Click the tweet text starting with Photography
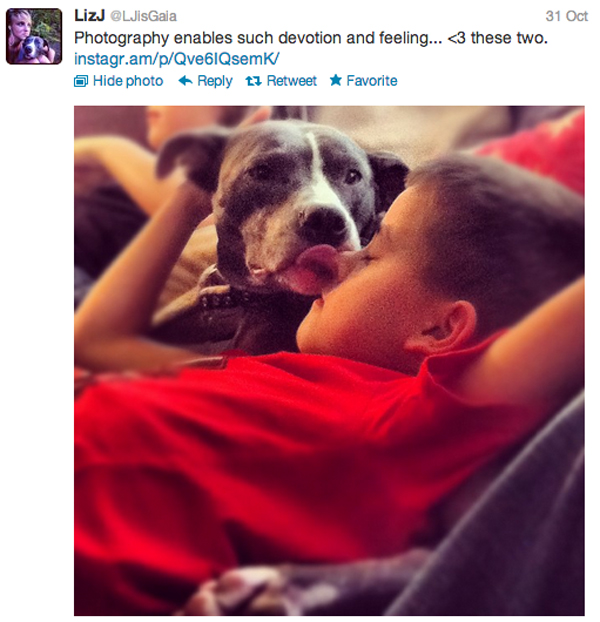600x622 pixels. (311, 38)
